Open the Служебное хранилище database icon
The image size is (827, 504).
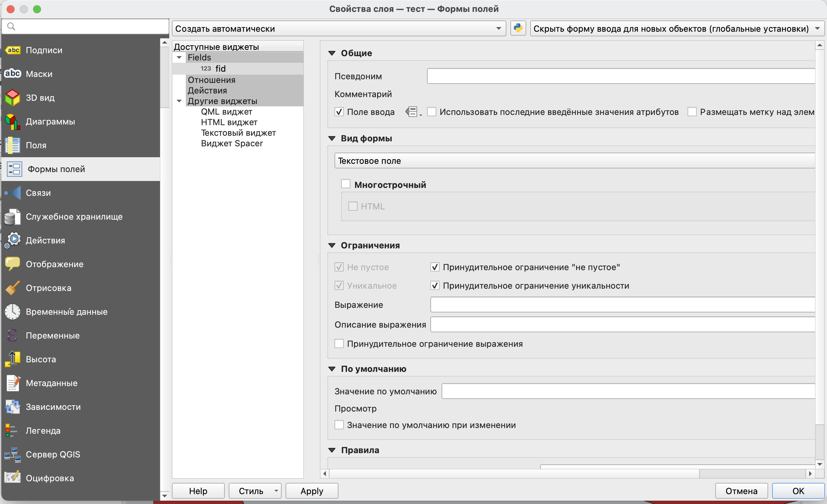click(x=13, y=217)
